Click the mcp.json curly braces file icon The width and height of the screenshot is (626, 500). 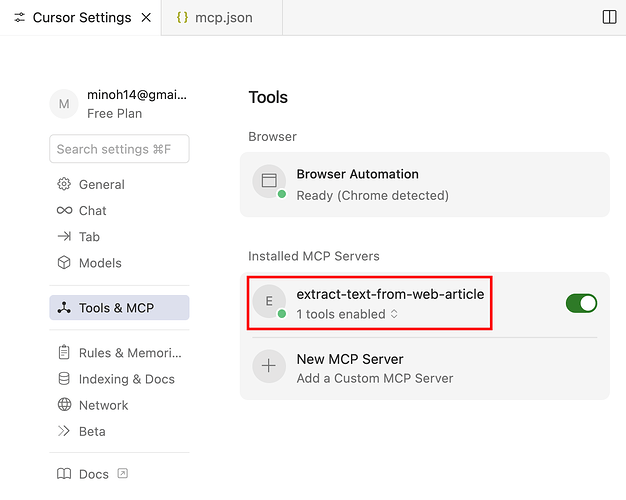pos(182,17)
